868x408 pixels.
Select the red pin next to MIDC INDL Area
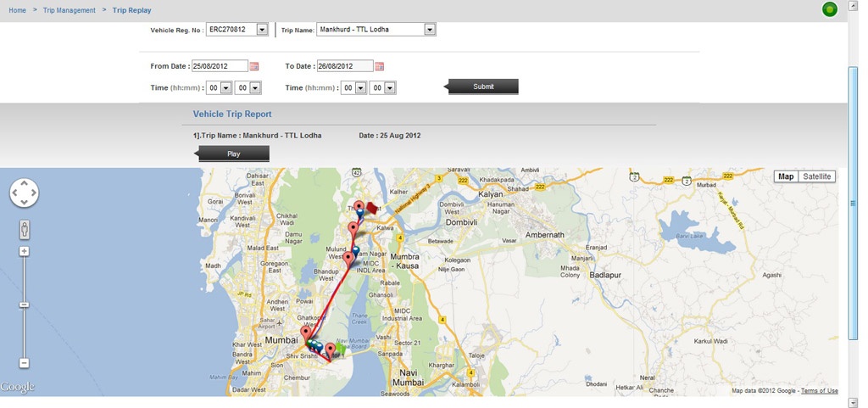[348, 259]
